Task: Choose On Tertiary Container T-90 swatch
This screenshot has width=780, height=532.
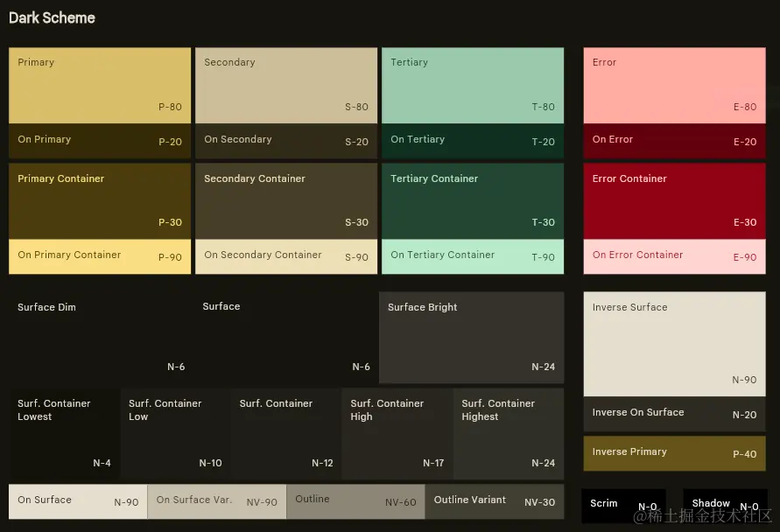Action: pos(473,256)
